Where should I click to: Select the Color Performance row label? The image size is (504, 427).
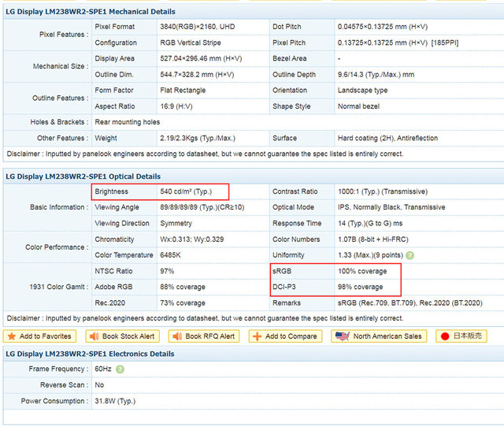click(x=57, y=247)
